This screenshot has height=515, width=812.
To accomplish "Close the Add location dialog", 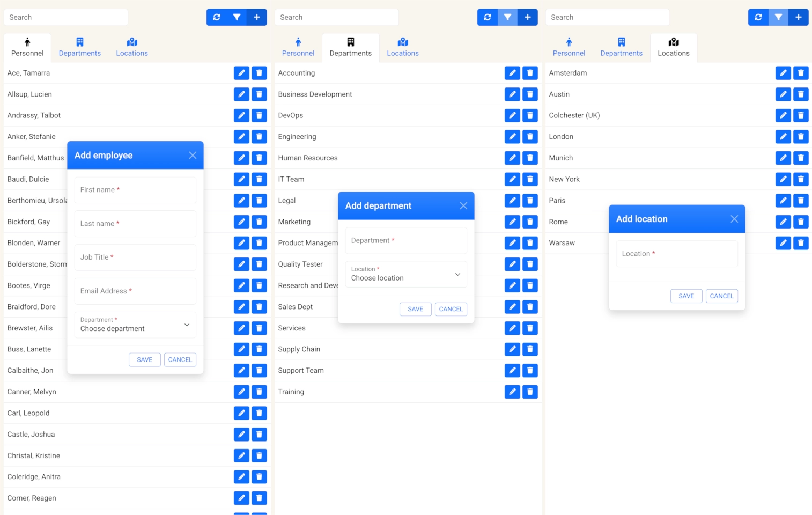I will pos(734,219).
